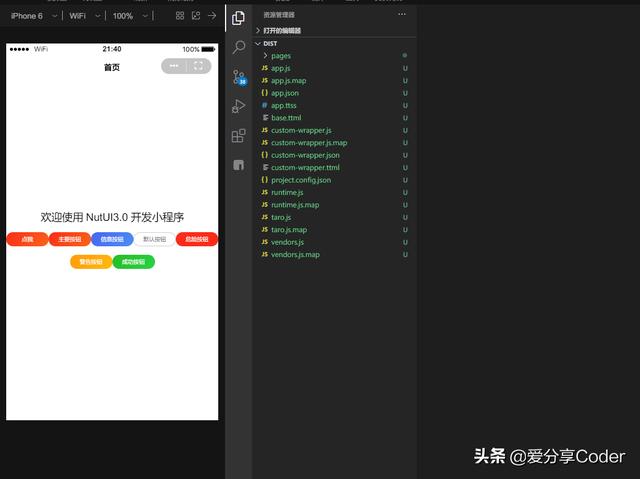Open the Explorer files icon in activity bar
This screenshot has height=479, width=640.
(238, 18)
